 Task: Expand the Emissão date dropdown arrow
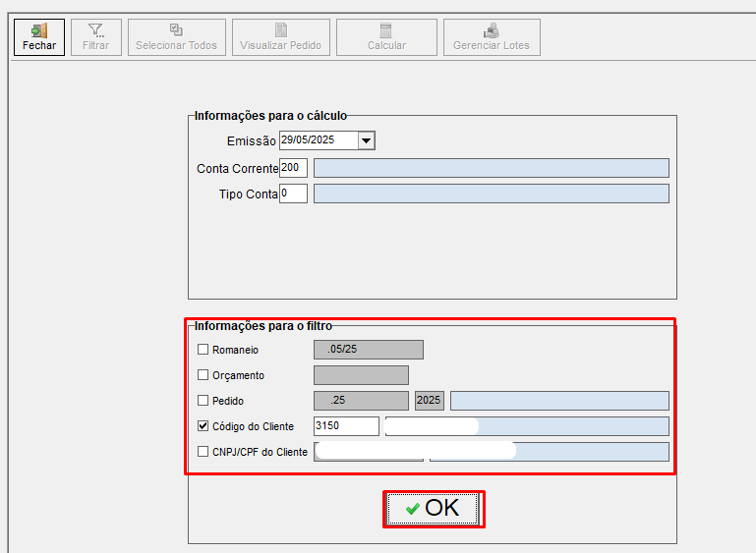pyautogui.click(x=366, y=140)
